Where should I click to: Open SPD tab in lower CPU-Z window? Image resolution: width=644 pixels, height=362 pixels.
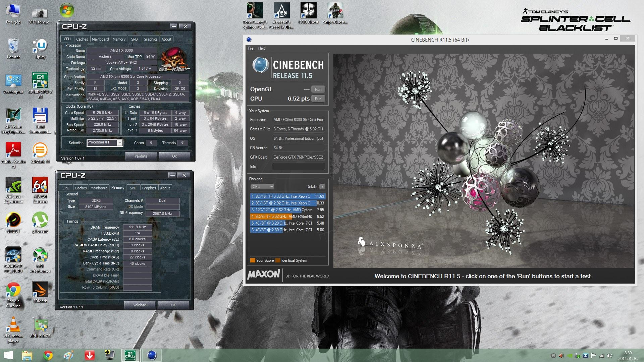pos(133,188)
